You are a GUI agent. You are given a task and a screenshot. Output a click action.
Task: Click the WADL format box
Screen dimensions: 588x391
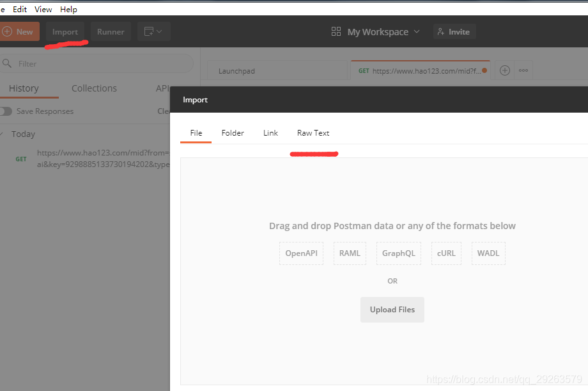[488, 253]
